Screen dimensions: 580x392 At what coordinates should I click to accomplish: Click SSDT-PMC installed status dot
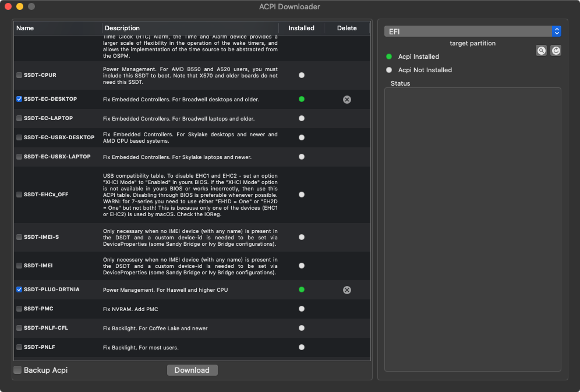pyautogui.click(x=302, y=309)
